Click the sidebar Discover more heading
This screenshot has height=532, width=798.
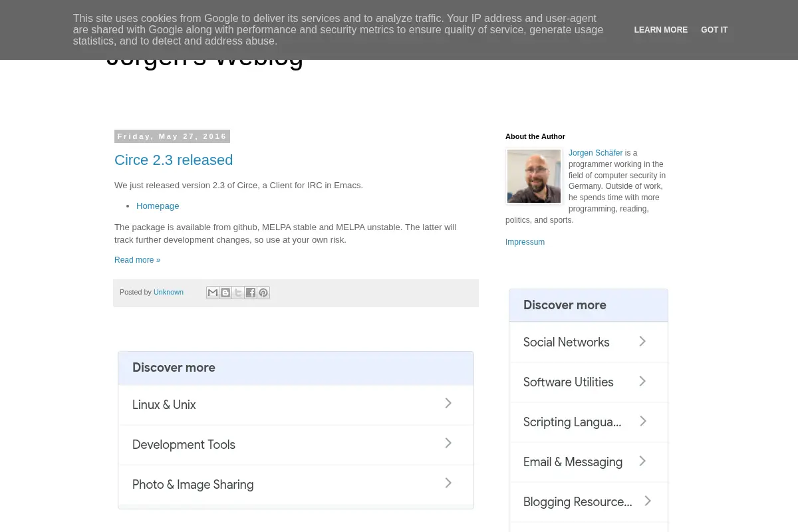point(565,305)
